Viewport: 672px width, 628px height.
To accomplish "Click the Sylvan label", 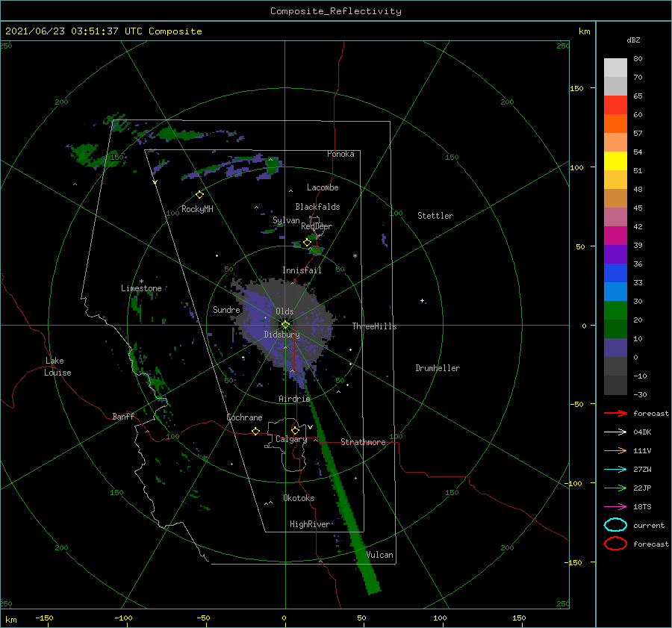I will [x=286, y=220].
